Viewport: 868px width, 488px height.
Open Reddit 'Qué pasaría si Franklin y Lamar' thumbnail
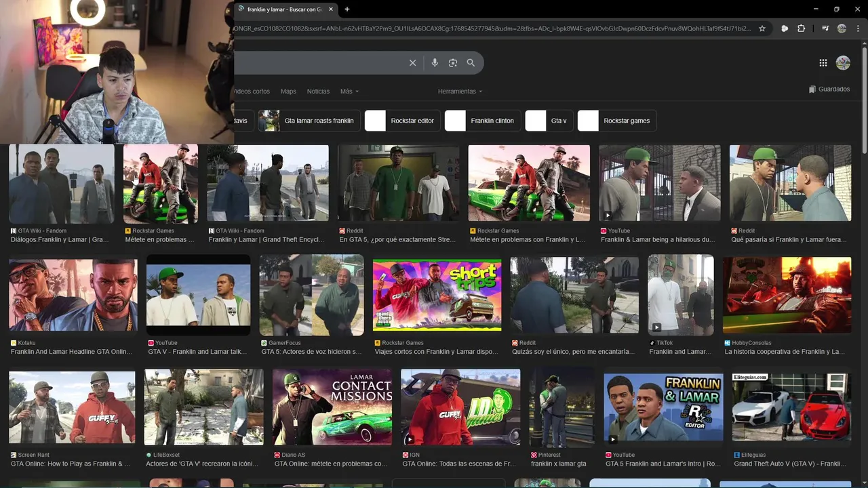click(790, 183)
